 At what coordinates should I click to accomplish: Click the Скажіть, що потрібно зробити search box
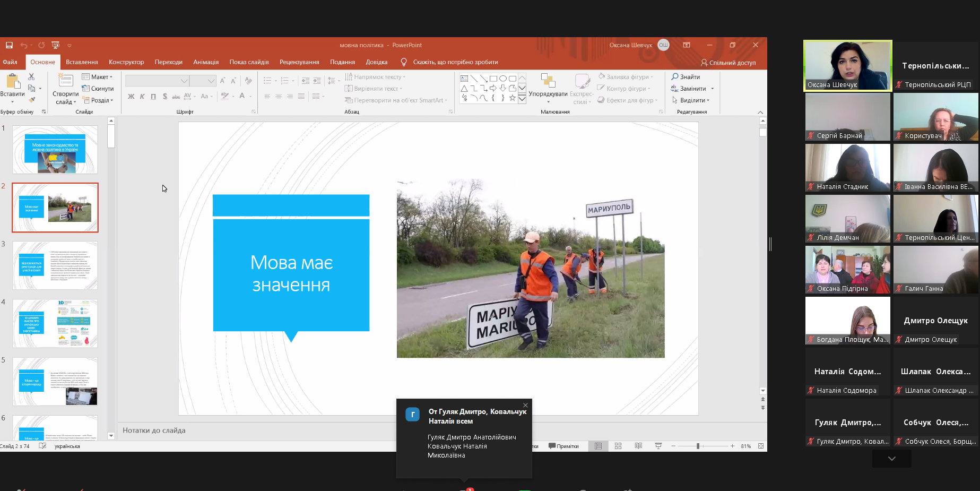(455, 62)
